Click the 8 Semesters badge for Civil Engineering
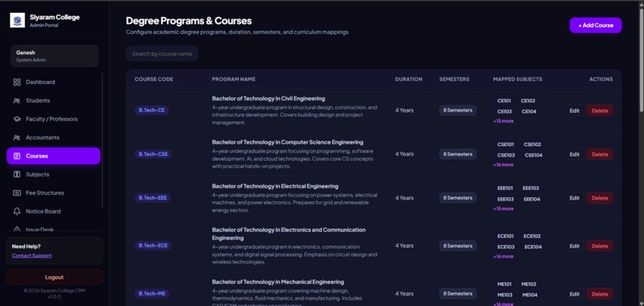644x306 pixels. coord(458,110)
